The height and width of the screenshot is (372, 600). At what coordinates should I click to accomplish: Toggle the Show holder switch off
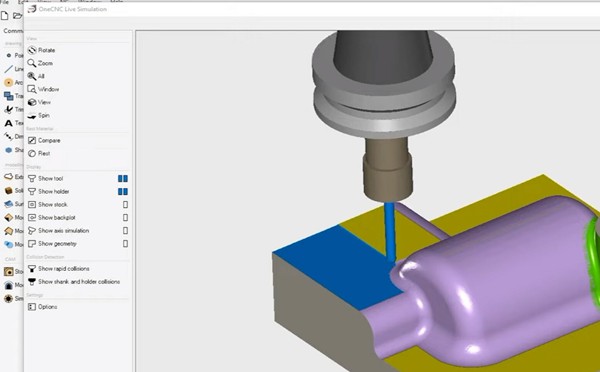123,191
